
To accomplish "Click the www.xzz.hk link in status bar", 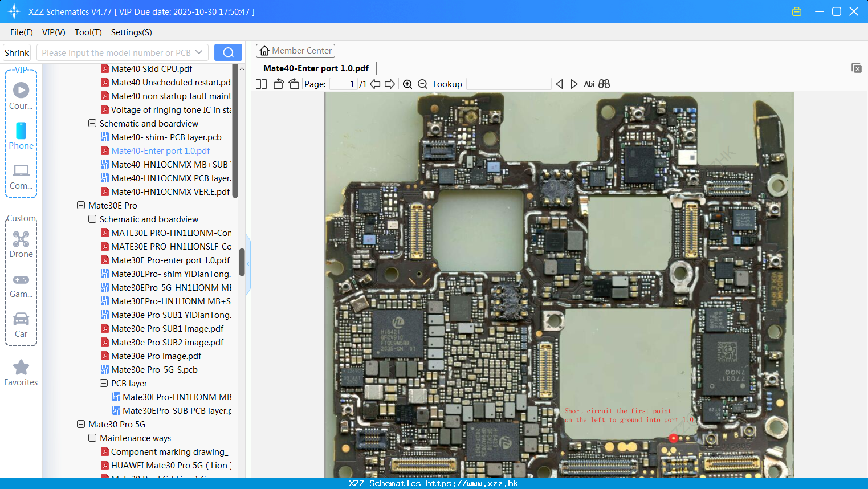I will (x=471, y=483).
